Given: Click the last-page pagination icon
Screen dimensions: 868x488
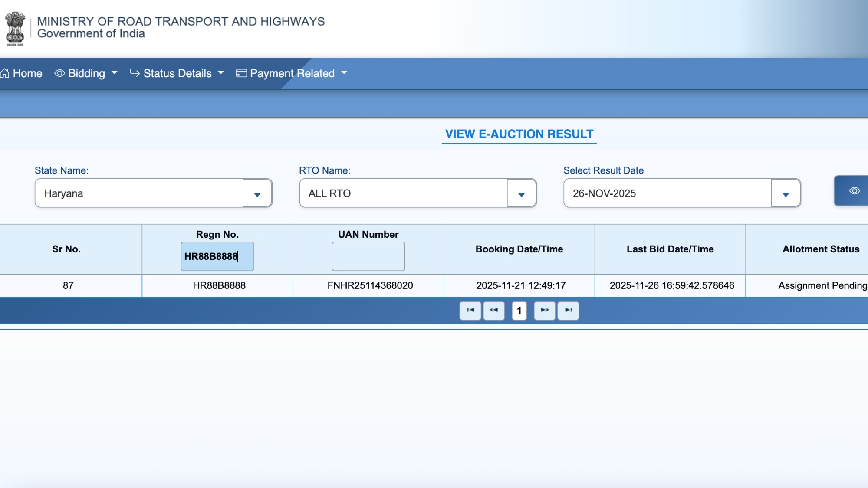Looking at the screenshot, I should pyautogui.click(x=569, y=311).
